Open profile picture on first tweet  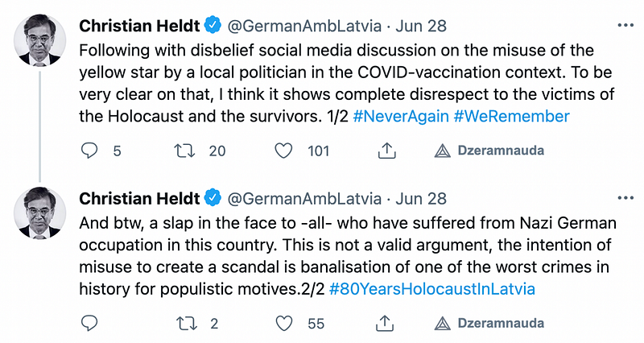pos(40,40)
